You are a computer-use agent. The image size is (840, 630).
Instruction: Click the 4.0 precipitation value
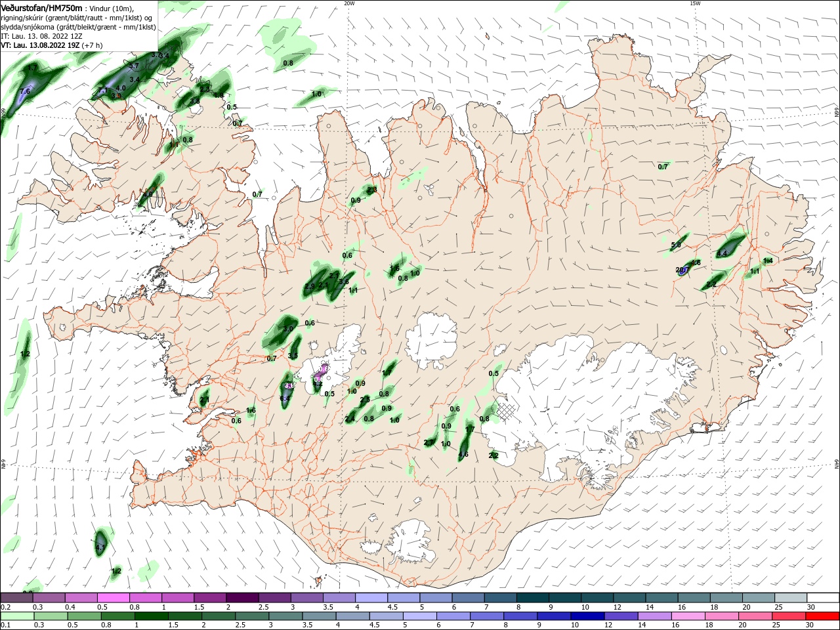[121, 88]
